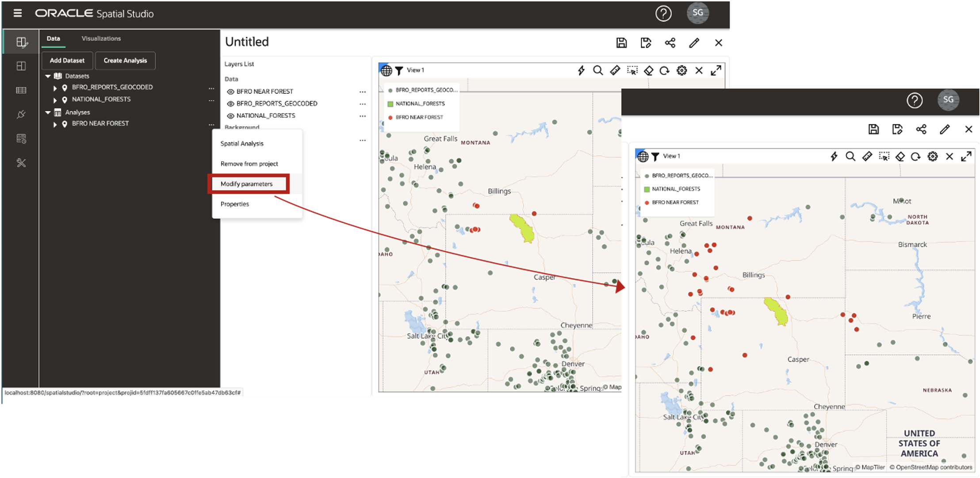Click the help question mark icon

(x=663, y=14)
